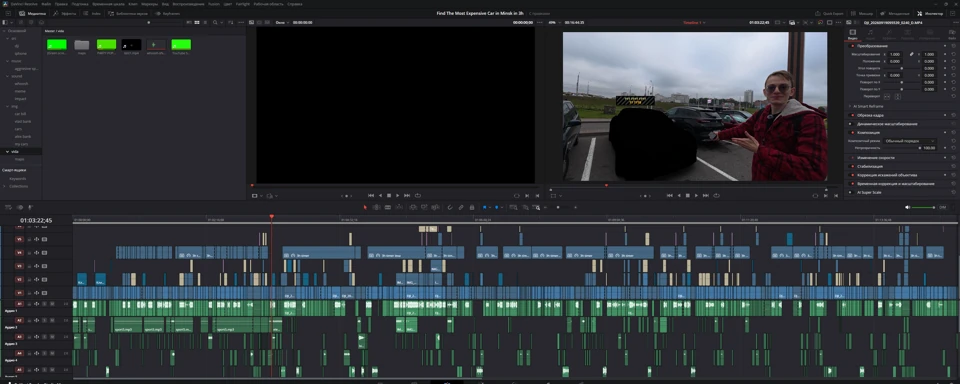Image resolution: width=960 pixels, height=384 pixels.
Task: Click the Угол поворота slider
Action: (x=901, y=68)
